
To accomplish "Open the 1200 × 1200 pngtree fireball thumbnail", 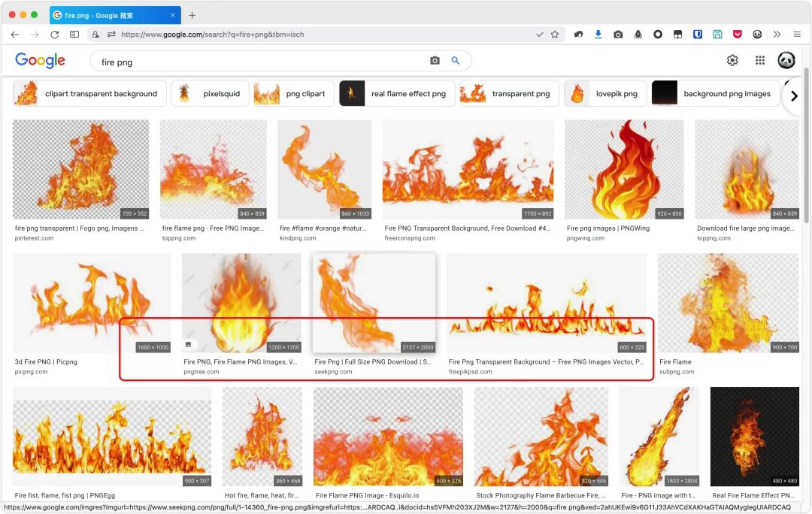I will pos(241,303).
